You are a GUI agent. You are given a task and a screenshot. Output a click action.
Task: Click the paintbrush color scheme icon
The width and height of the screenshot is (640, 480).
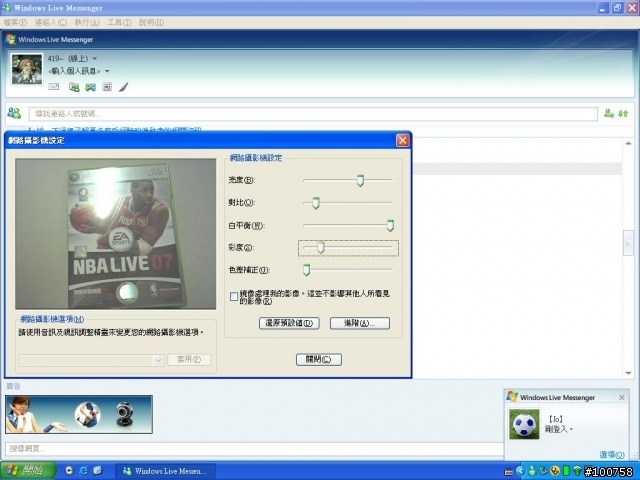click(124, 87)
